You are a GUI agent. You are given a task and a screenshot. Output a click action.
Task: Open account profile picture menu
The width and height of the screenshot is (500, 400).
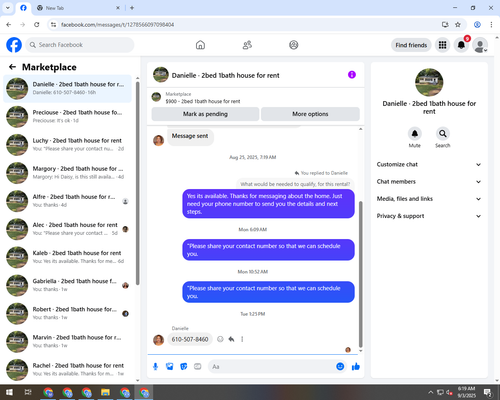point(480,45)
